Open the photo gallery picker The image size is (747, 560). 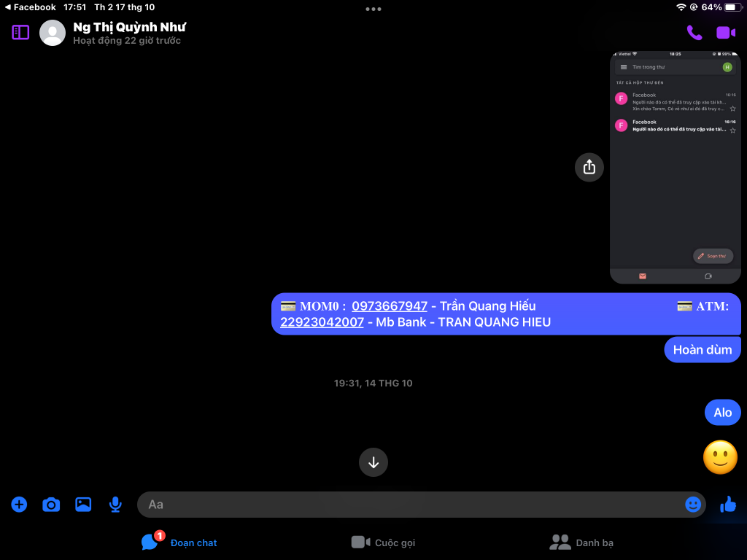point(83,505)
